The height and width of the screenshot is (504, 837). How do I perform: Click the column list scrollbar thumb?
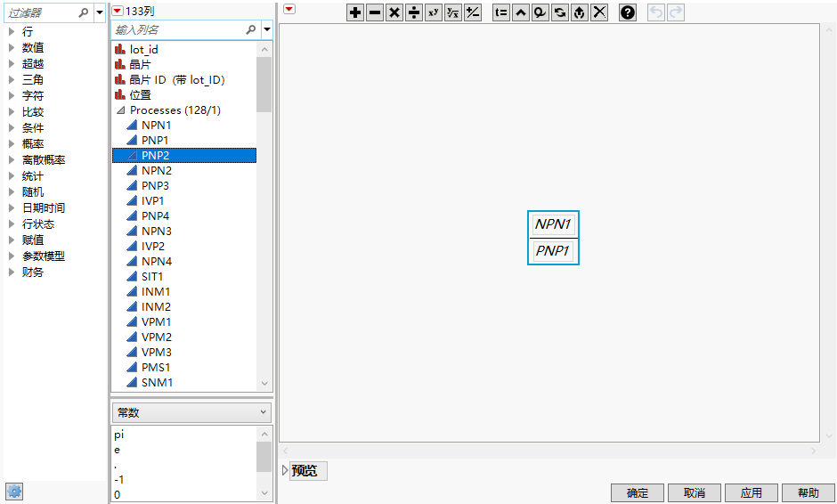tap(264, 85)
